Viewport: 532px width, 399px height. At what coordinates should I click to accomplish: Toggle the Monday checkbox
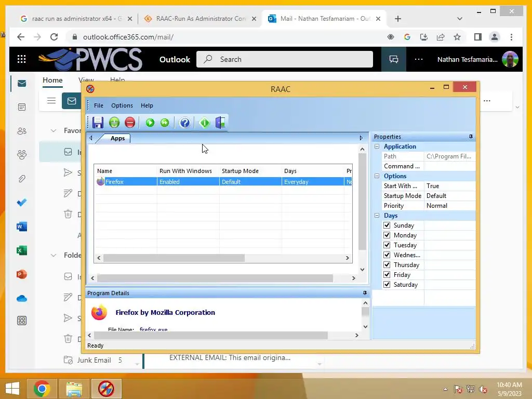point(387,235)
